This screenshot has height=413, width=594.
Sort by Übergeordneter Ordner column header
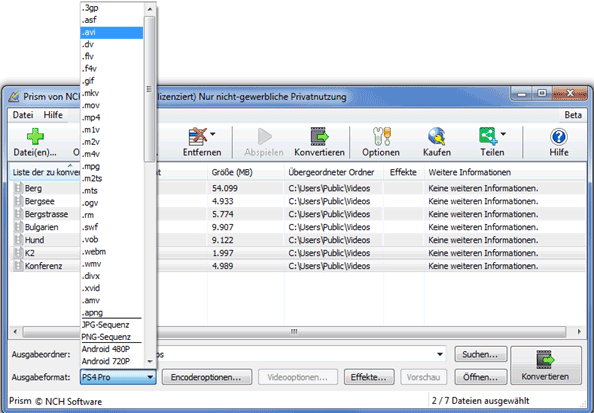pyautogui.click(x=334, y=172)
